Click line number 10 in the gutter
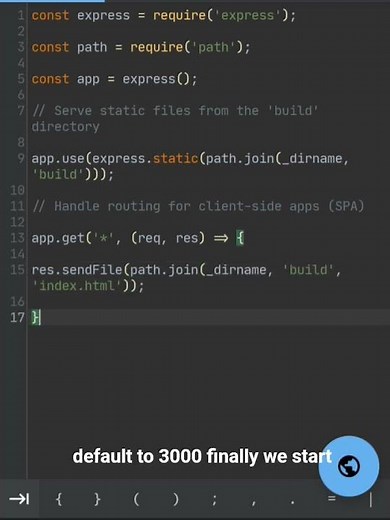The height and width of the screenshot is (520, 390). click(17, 190)
